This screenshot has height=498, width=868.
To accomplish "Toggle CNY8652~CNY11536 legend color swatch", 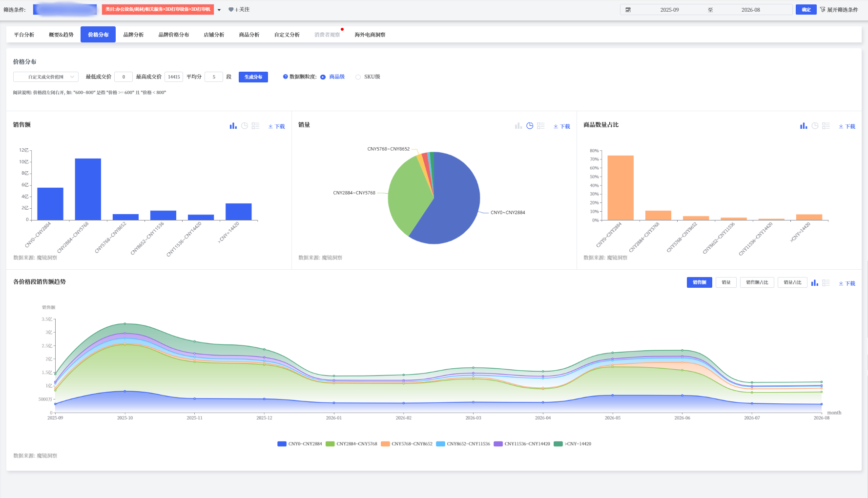I will tap(440, 444).
